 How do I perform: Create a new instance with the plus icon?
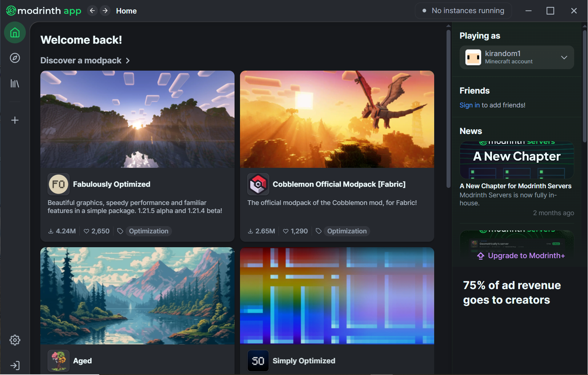15,120
